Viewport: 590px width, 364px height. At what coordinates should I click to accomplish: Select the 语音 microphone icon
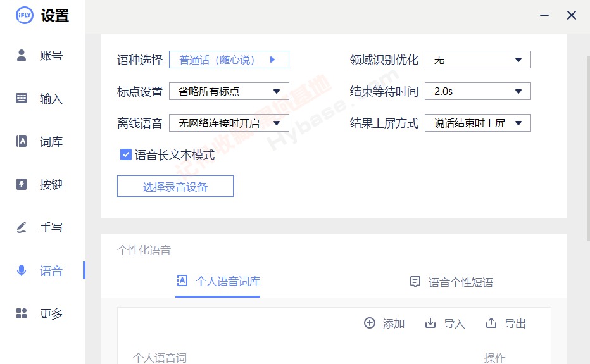(22, 271)
